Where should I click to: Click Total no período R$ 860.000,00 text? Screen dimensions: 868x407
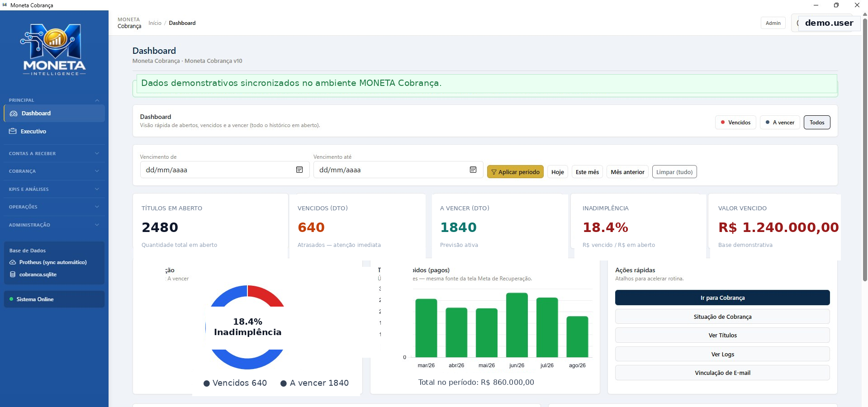coord(476,383)
